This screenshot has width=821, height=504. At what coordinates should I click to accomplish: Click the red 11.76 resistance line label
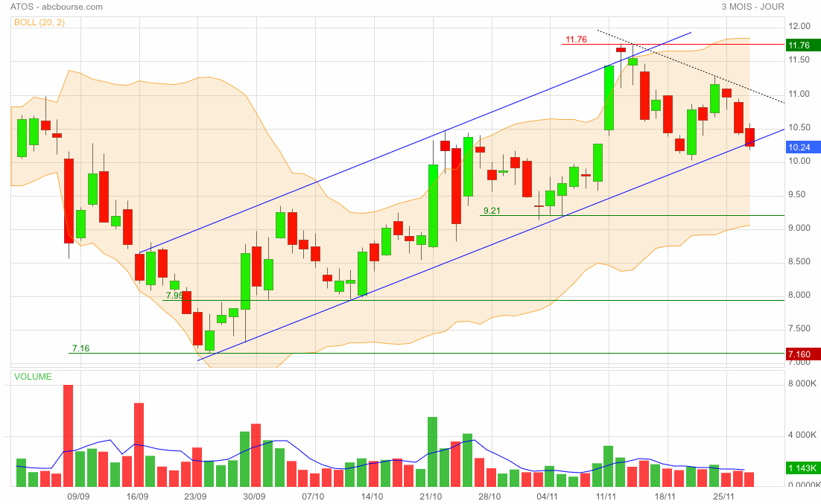(576, 39)
